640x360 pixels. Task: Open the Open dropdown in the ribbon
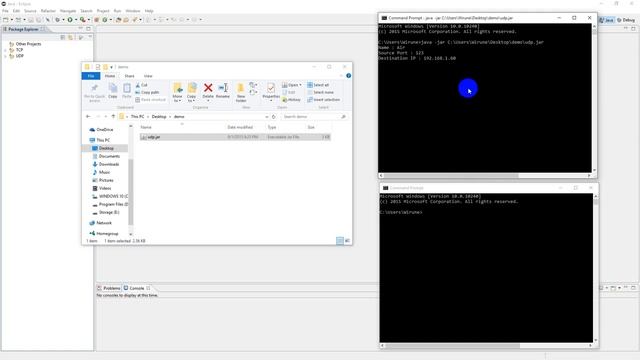(x=292, y=85)
